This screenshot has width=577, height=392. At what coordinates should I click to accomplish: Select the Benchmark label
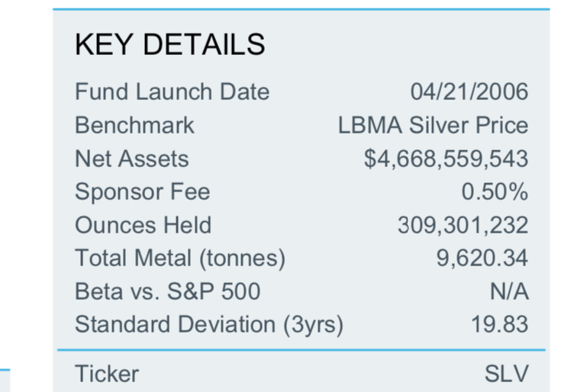coord(134,125)
